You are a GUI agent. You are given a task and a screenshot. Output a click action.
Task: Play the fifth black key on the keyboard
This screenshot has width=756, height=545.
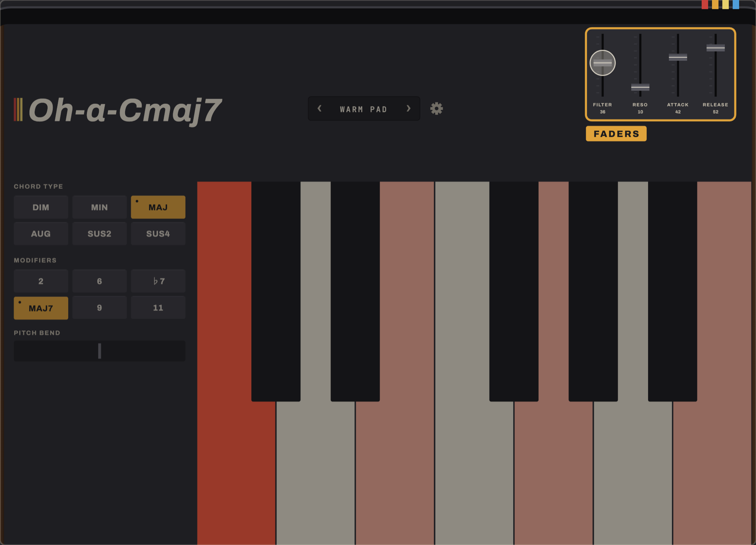coord(672,291)
